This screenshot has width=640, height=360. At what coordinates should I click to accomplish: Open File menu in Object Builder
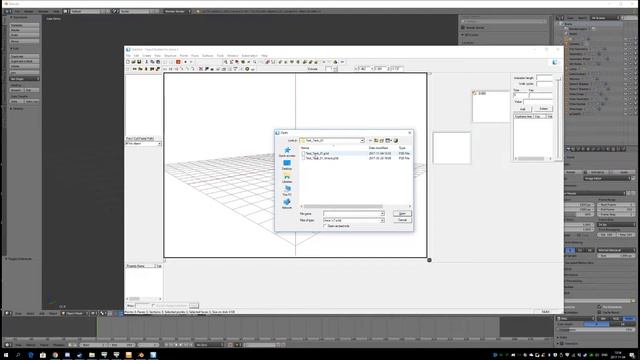point(128,56)
